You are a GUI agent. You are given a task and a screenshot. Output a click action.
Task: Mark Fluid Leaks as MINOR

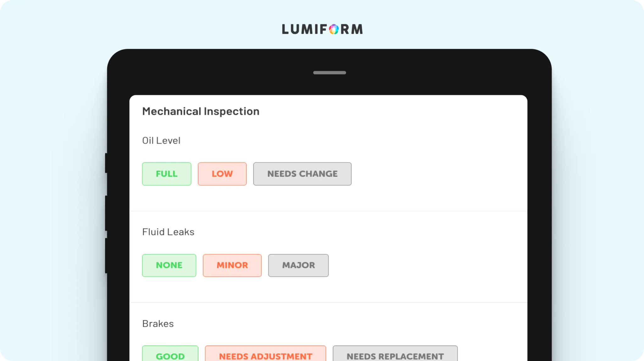(x=232, y=265)
